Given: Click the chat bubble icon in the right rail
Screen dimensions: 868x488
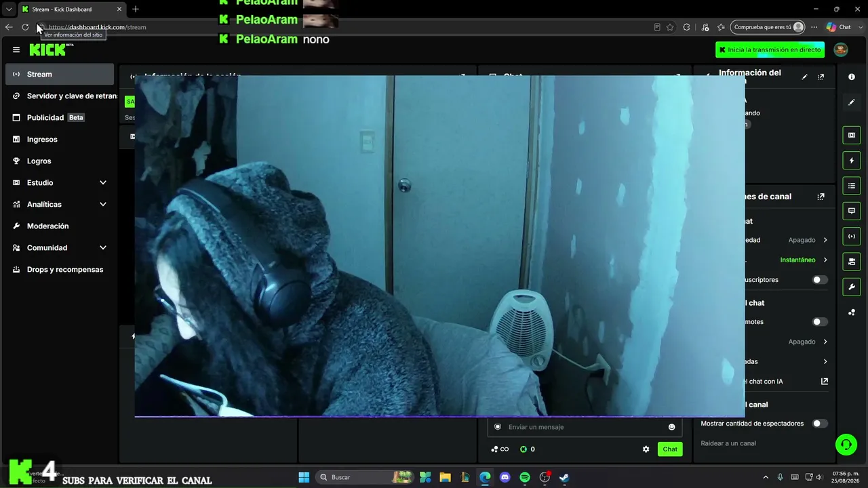Looking at the screenshot, I should tap(852, 211).
